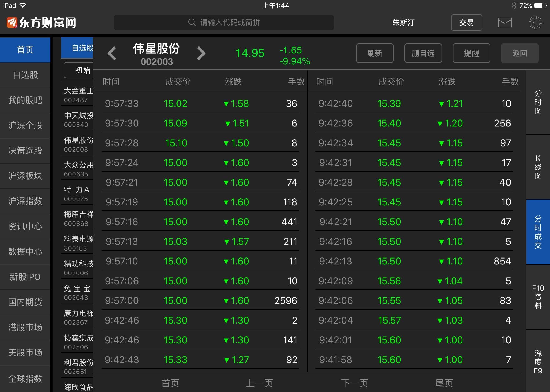This screenshot has width=550, height=392.
Task: Go to previous stock using left arrow
Action: (112, 53)
